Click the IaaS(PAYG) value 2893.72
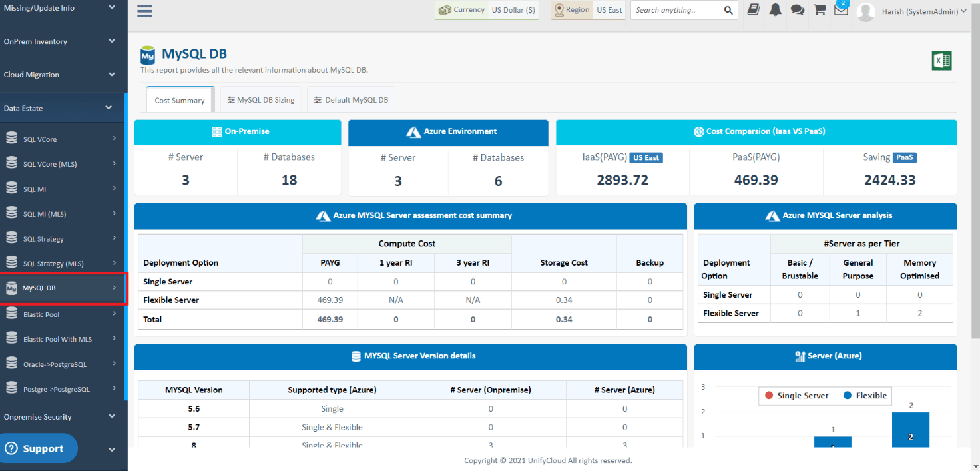Screen dimensions: 980x471 tap(622, 180)
